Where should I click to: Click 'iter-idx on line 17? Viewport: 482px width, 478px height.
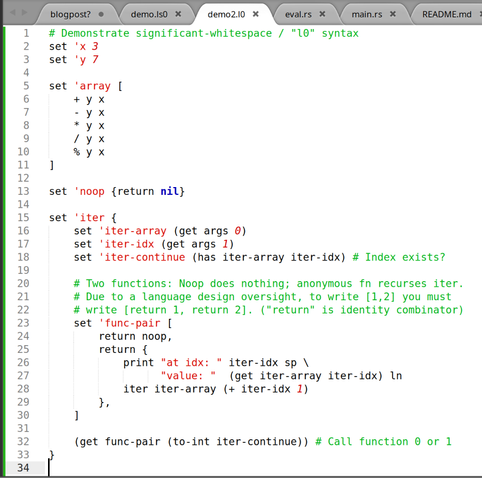[127, 244]
